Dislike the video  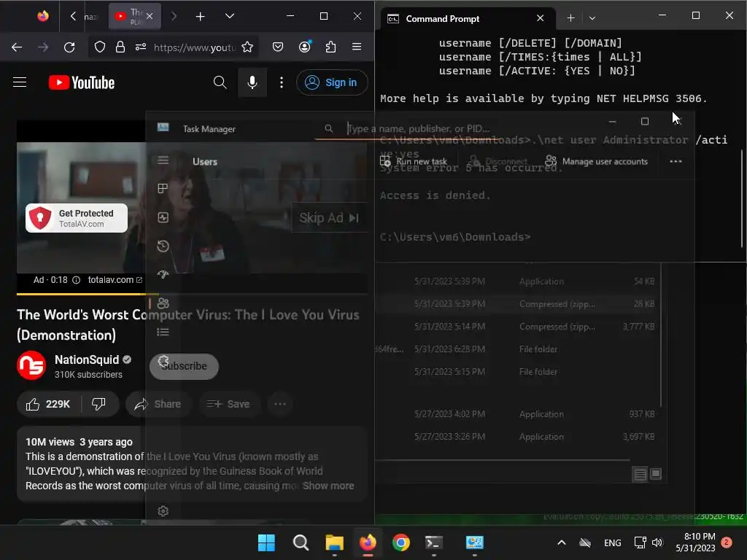tap(99, 404)
